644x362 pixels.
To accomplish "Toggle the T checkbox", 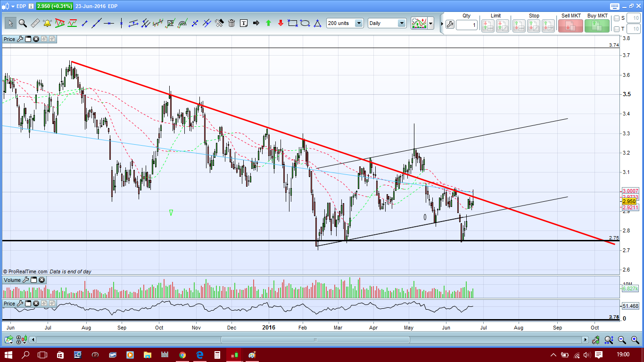I will pyautogui.click(x=617, y=29).
